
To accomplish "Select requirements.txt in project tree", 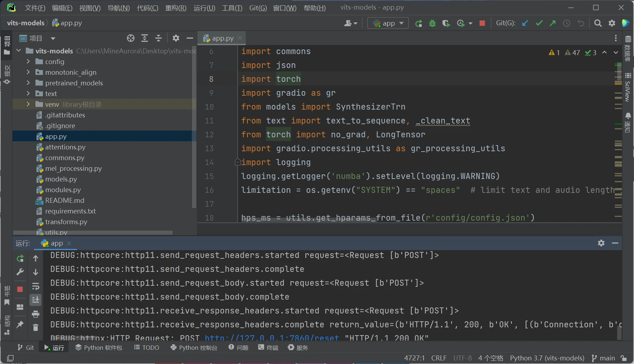I will pos(70,211).
